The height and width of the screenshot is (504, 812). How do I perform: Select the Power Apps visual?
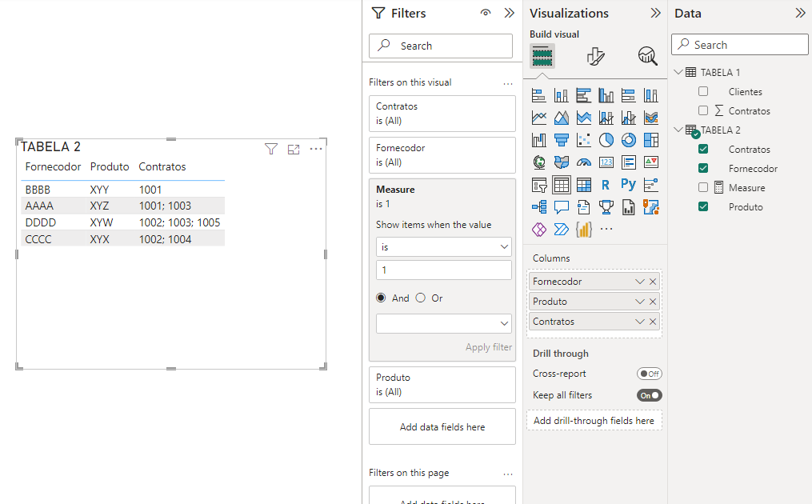[x=539, y=229]
